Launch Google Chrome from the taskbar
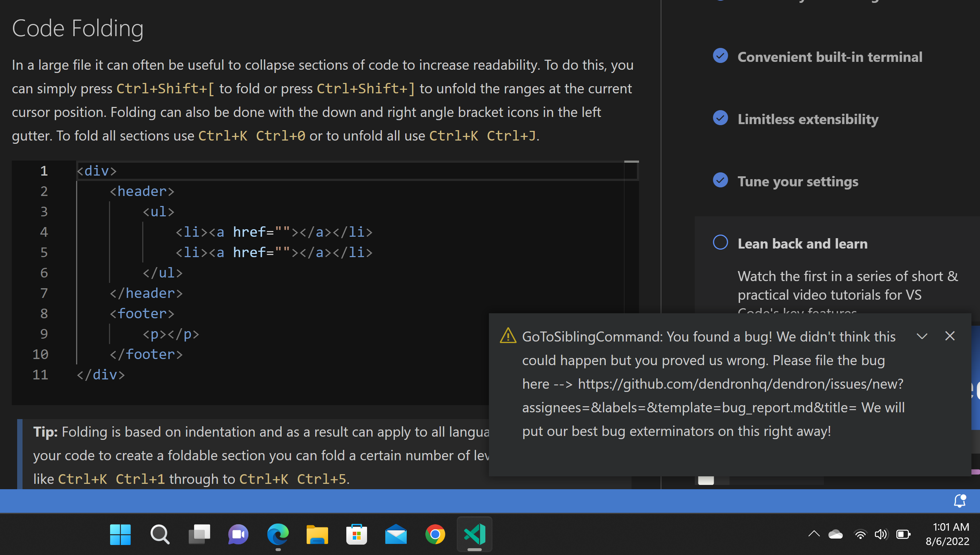Viewport: 980px width, 555px height. point(435,534)
